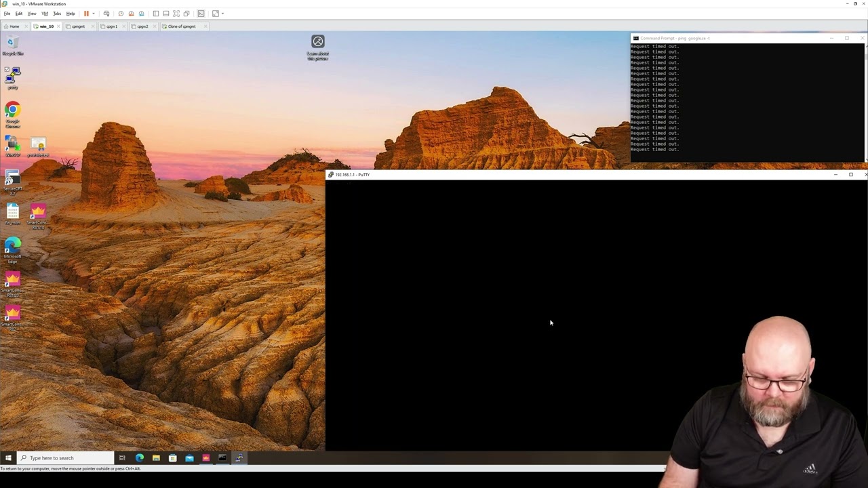Screen dimensions: 868x488
Task: Open the Edit menu
Action: coord(19,14)
